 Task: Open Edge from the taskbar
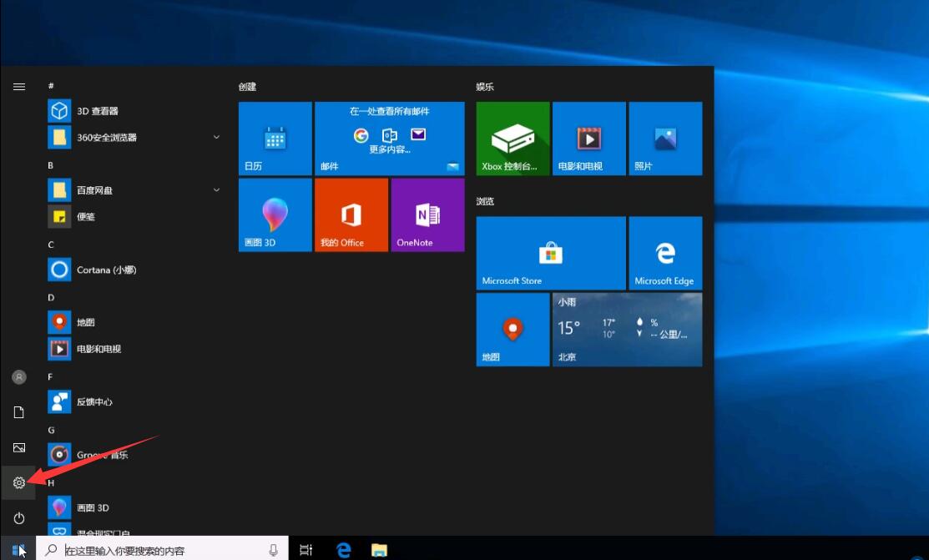[344, 550]
